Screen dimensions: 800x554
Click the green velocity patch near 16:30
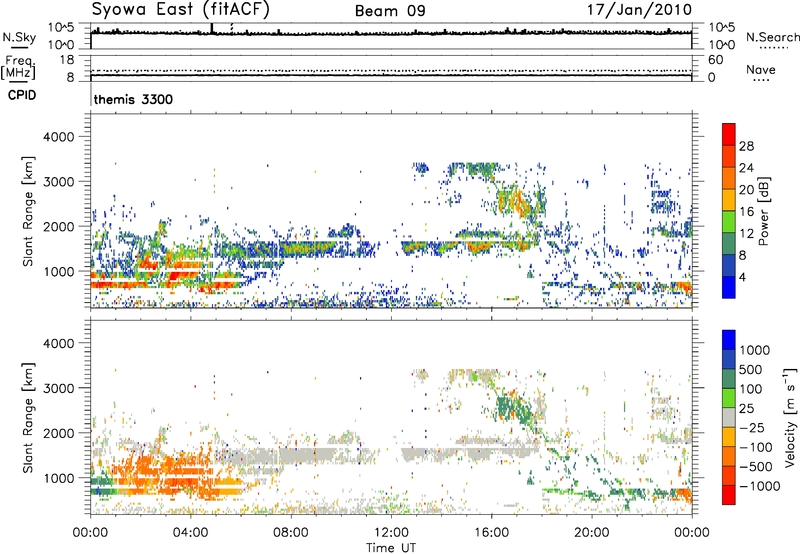point(513,406)
